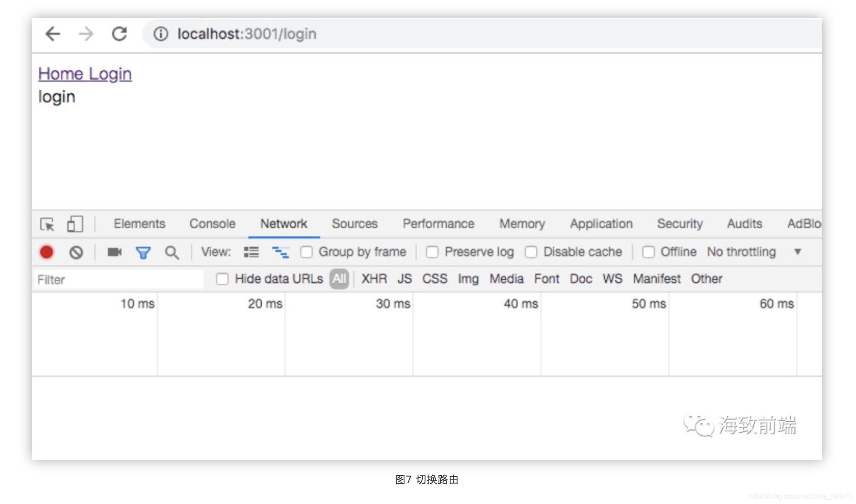Screen dimensions: 856x504
Task: Toggle the blue filter funnel icon
Action: pyautogui.click(x=143, y=252)
